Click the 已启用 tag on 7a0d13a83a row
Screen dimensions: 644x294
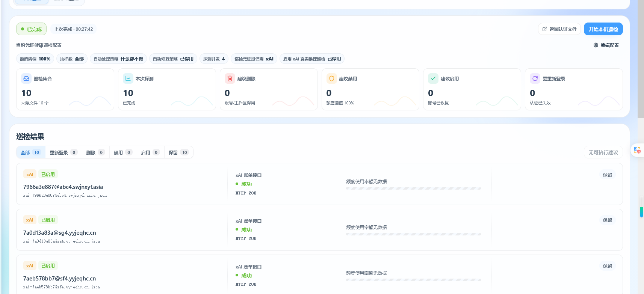[x=48, y=220]
